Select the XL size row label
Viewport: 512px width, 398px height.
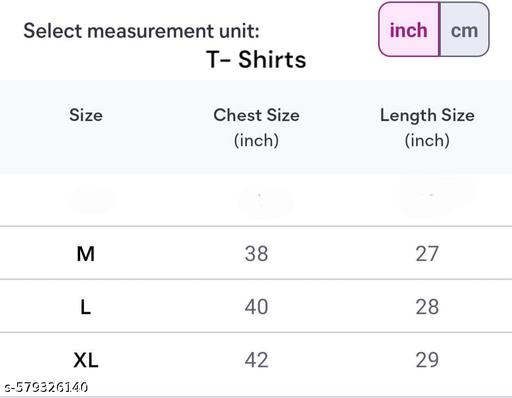pos(86,360)
